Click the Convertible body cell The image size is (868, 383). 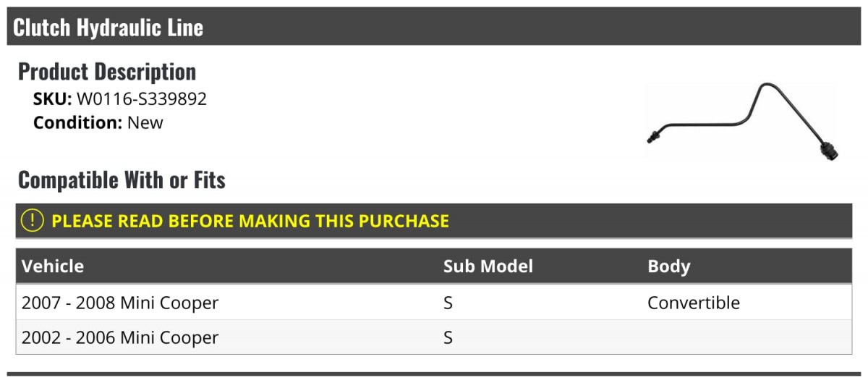[x=694, y=303]
